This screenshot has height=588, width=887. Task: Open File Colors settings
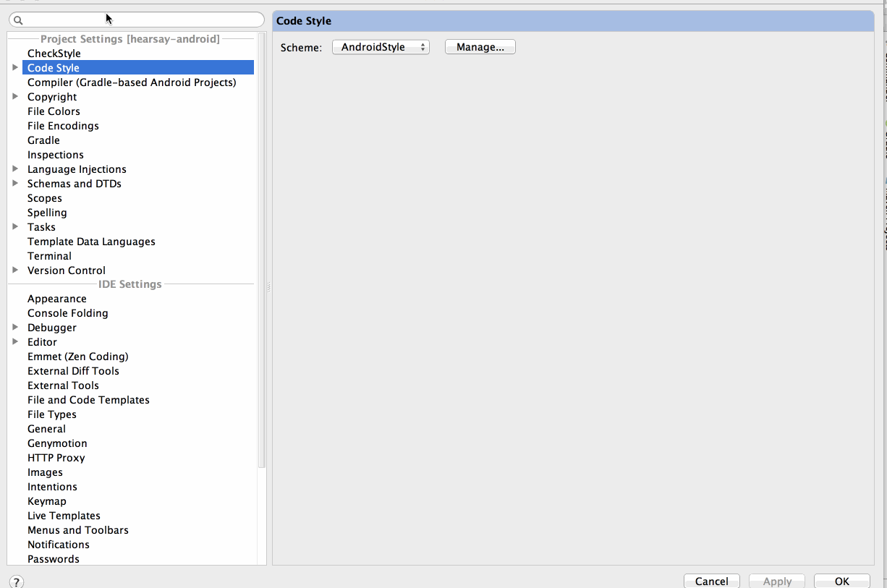[54, 111]
